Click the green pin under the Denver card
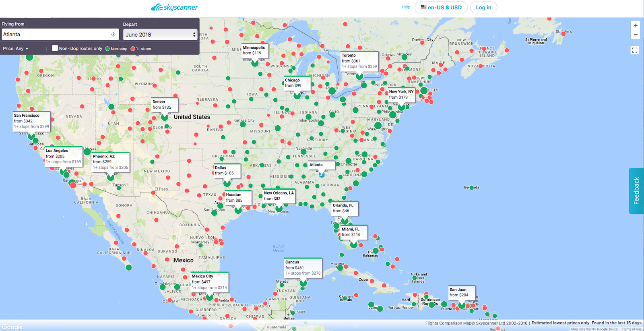 [165, 117]
